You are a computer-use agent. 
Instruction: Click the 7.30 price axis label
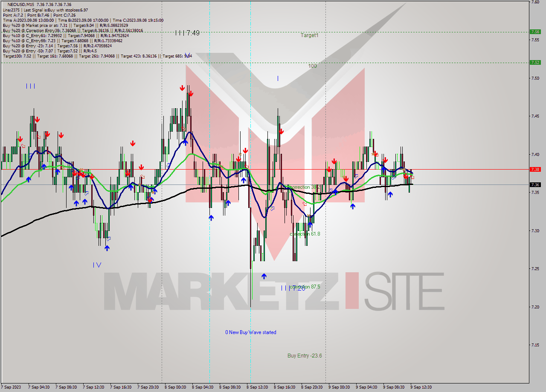tap(535, 231)
